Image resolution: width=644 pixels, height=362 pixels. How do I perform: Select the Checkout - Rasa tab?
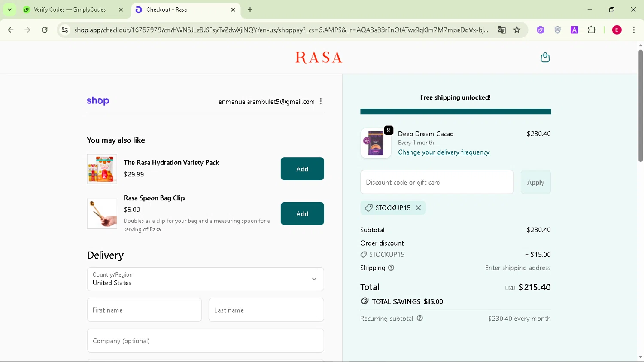pos(185,9)
